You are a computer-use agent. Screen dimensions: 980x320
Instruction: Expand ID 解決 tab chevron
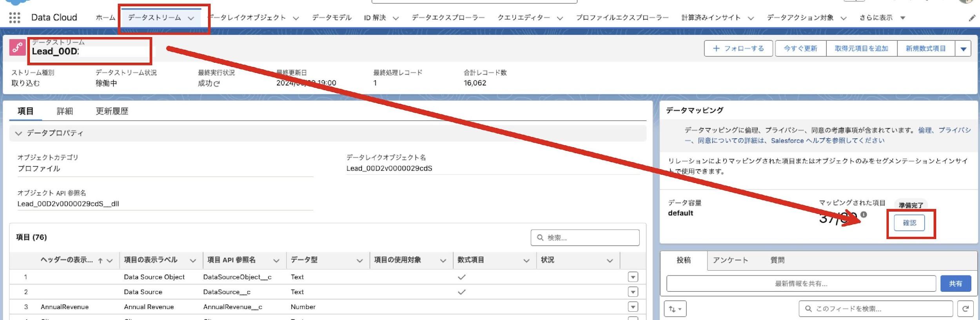tap(396, 18)
